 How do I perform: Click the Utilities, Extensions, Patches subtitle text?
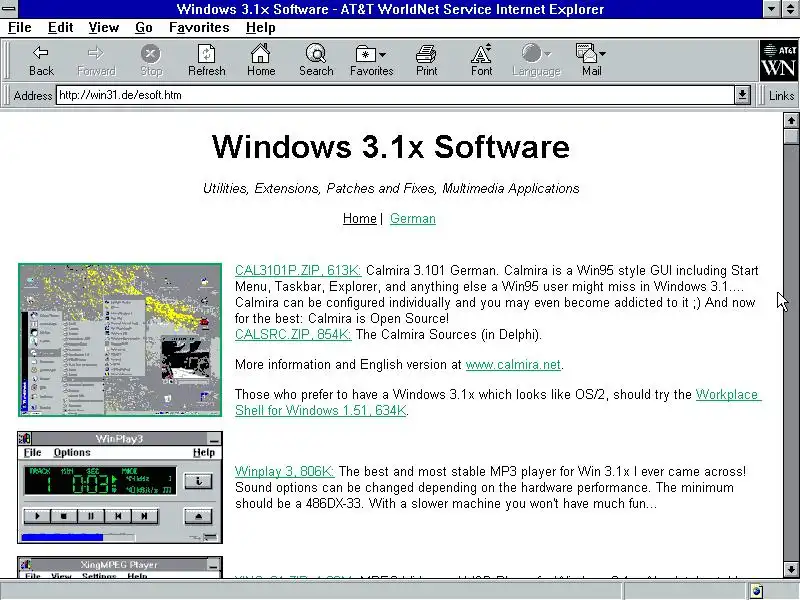391,188
